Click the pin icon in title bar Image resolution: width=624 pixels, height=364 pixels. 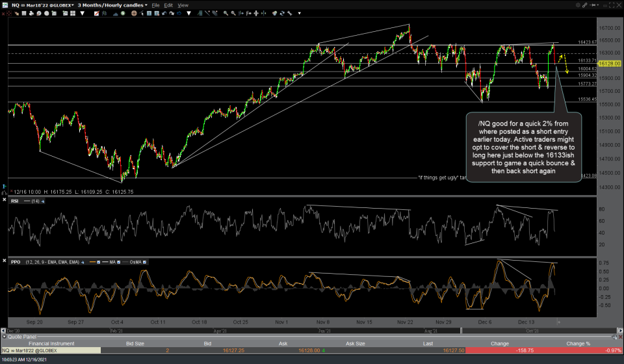[593, 5]
